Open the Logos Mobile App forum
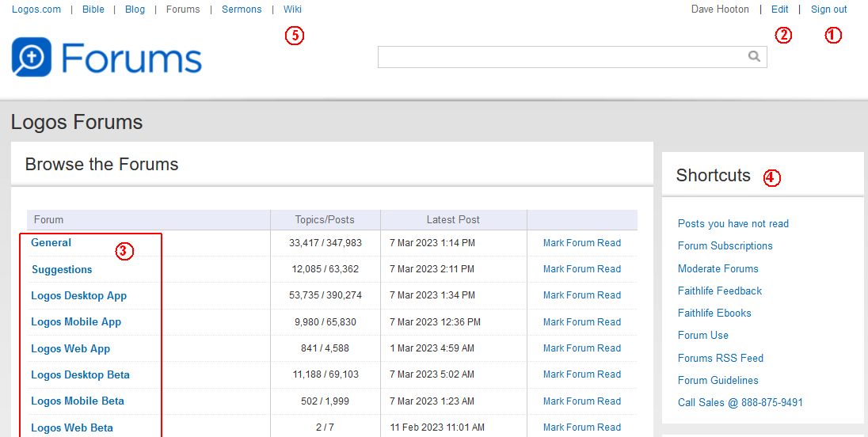 pyautogui.click(x=76, y=322)
